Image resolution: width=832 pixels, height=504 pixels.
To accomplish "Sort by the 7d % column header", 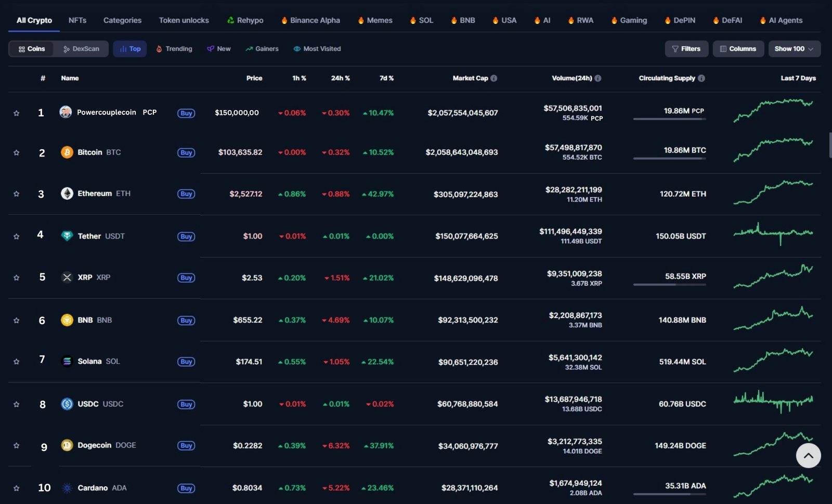I will coord(386,78).
